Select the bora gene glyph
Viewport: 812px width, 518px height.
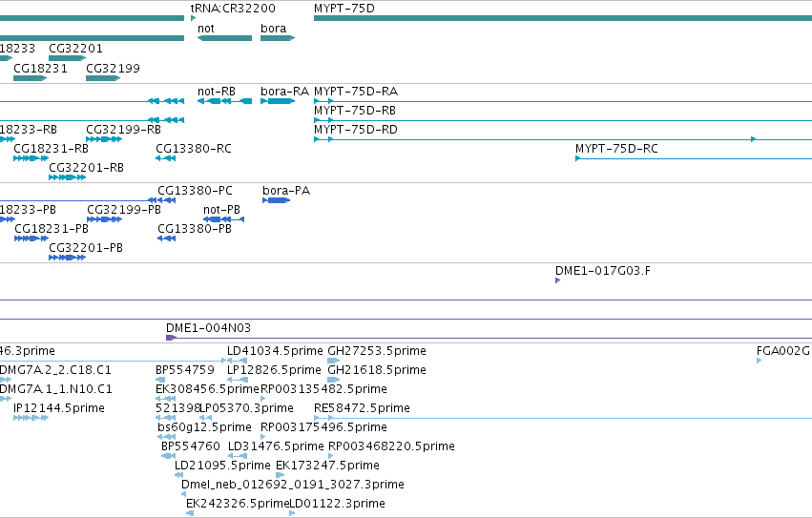[278, 38]
